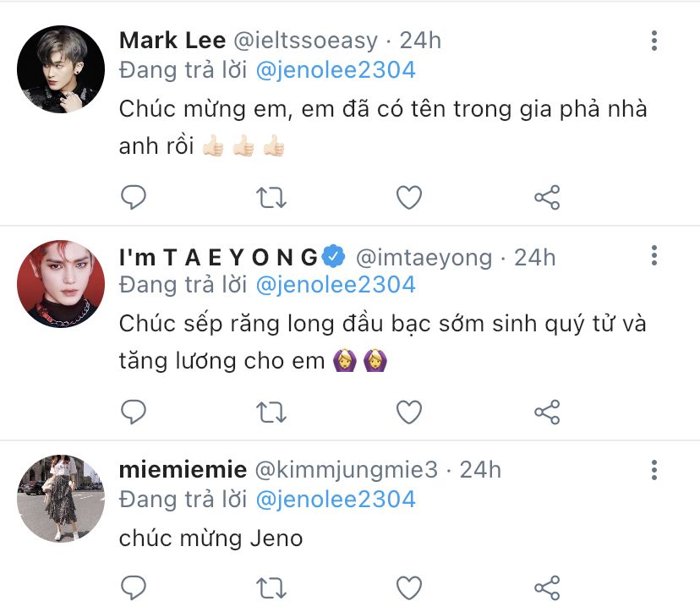The image size is (700, 612).
Task: Share miemiemie's tweet
Action: coord(547,587)
